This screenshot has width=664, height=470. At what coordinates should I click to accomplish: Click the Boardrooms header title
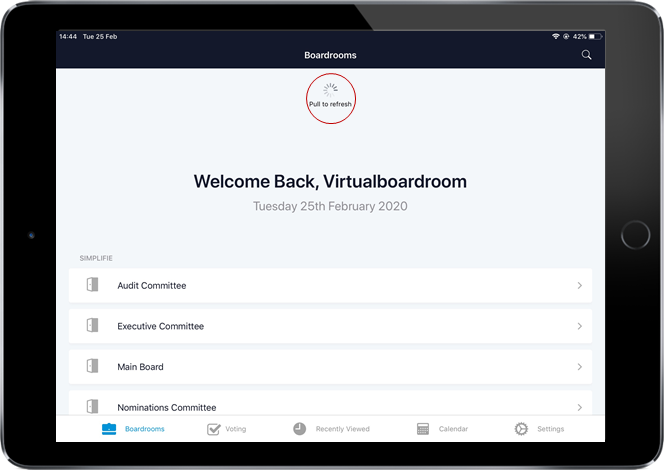(330, 55)
